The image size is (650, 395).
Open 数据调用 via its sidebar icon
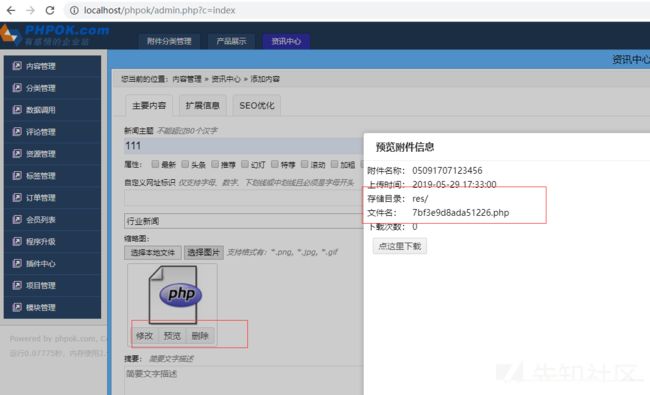(17, 109)
